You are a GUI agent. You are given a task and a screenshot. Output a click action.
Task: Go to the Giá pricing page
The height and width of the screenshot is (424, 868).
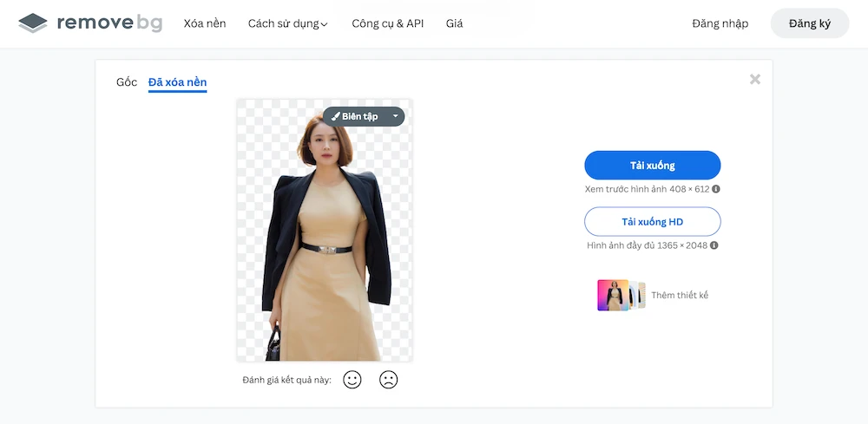click(x=455, y=23)
